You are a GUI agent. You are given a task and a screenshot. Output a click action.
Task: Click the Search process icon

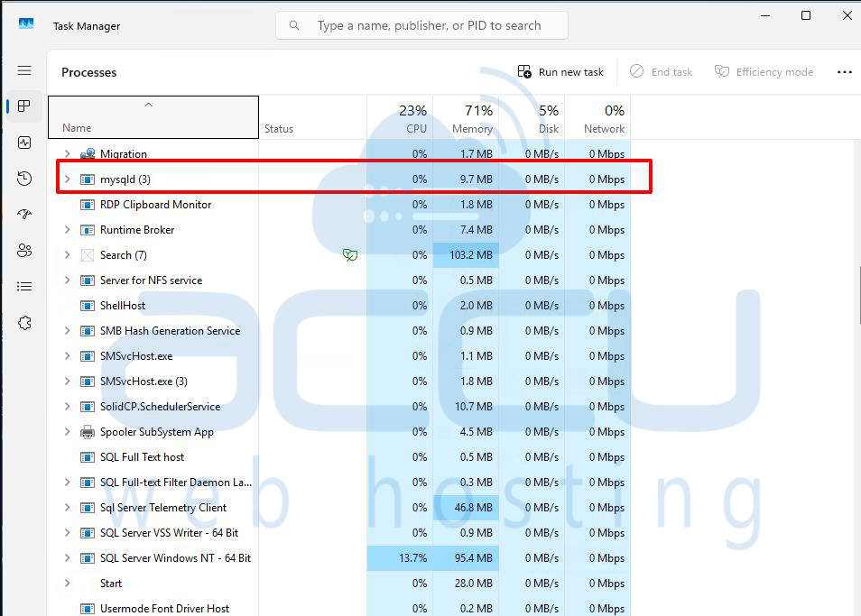[88, 255]
